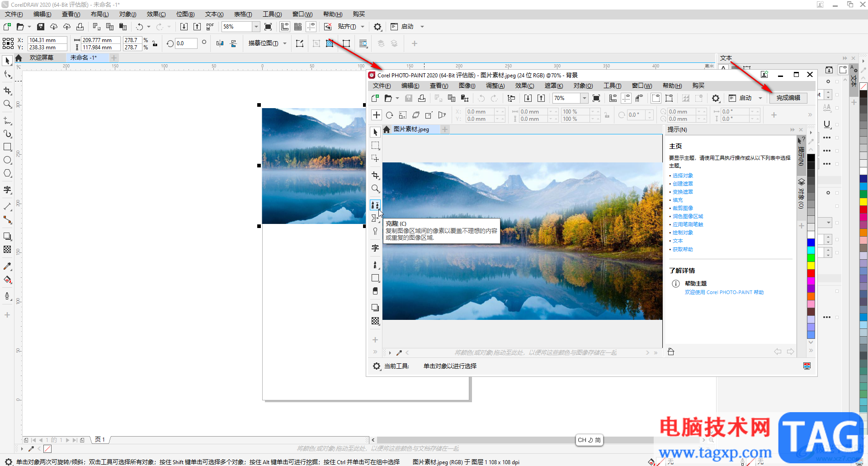Image resolution: width=868 pixels, height=466 pixels.
Task: Select the Ellipse tool in CorelDRAW toolbox
Action: coord(7,160)
